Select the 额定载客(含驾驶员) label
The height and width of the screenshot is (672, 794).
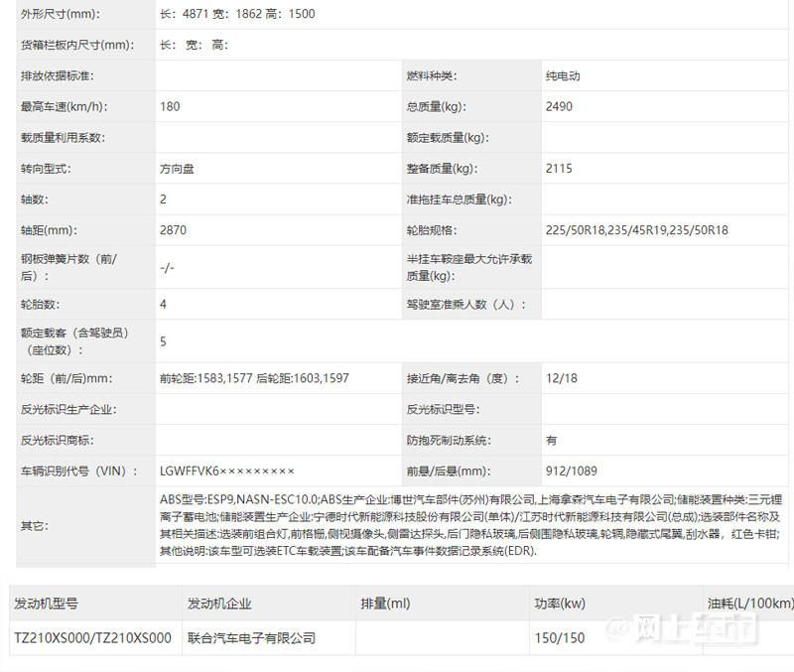point(75,341)
